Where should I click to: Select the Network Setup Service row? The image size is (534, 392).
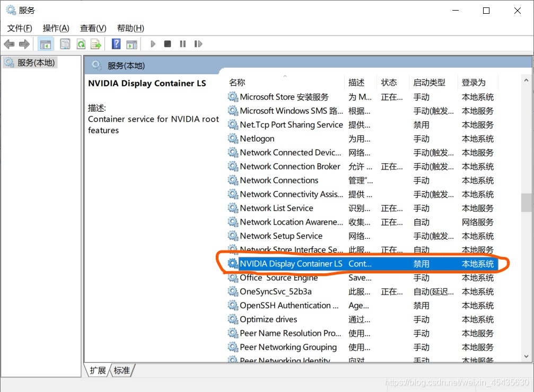[x=362, y=236]
